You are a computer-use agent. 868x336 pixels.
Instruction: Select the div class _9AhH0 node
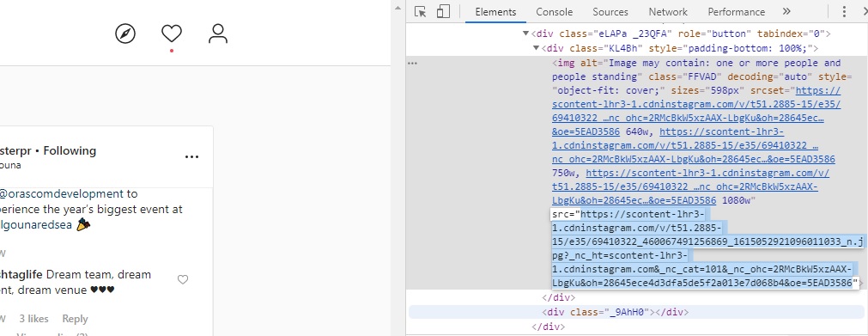tap(615, 312)
